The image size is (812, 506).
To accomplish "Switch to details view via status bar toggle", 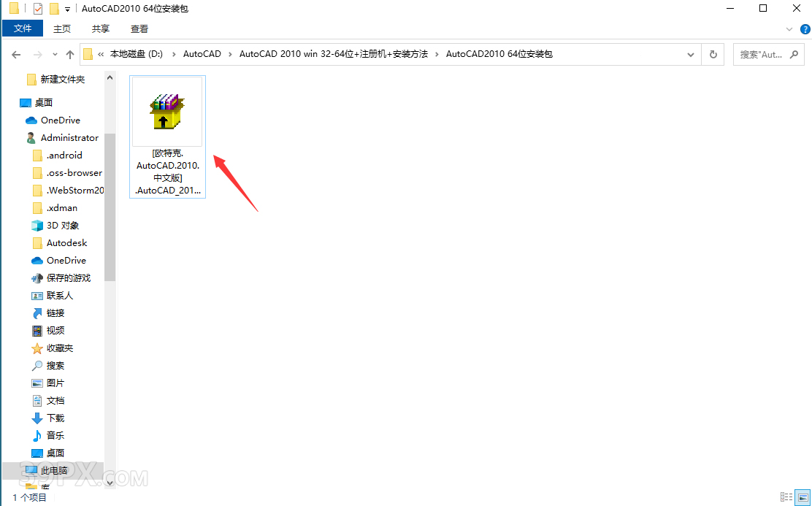I will tap(787, 497).
